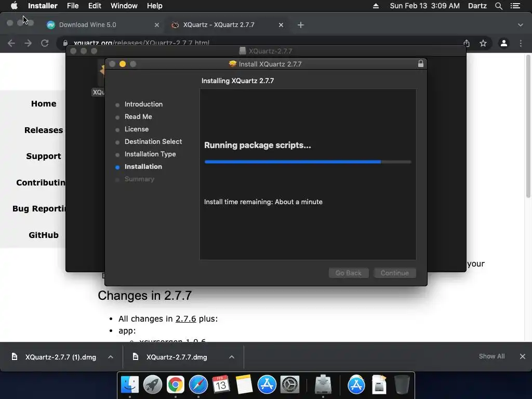Go forward in Chrome browser
Viewport: 532px width, 399px height.
click(x=28, y=43)
